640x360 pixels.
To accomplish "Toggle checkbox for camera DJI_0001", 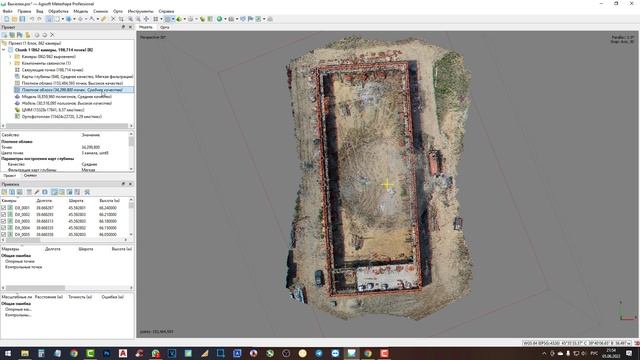I will [4, 208].
